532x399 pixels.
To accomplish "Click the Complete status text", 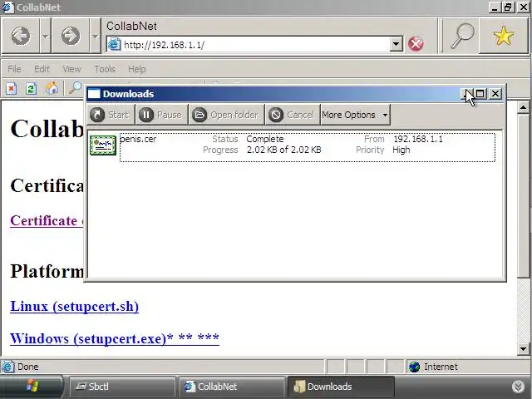I will coord(265,139).
